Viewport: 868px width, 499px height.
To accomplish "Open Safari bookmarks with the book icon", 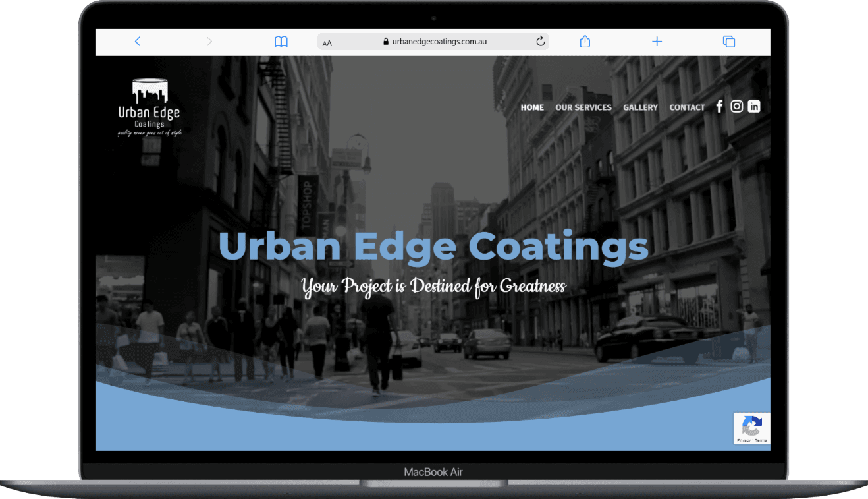I will point(281,41).
